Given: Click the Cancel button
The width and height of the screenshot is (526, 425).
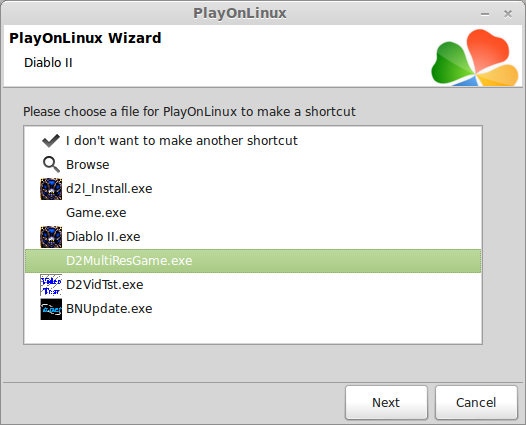Looking at the screenshot, I should [476, 402].
